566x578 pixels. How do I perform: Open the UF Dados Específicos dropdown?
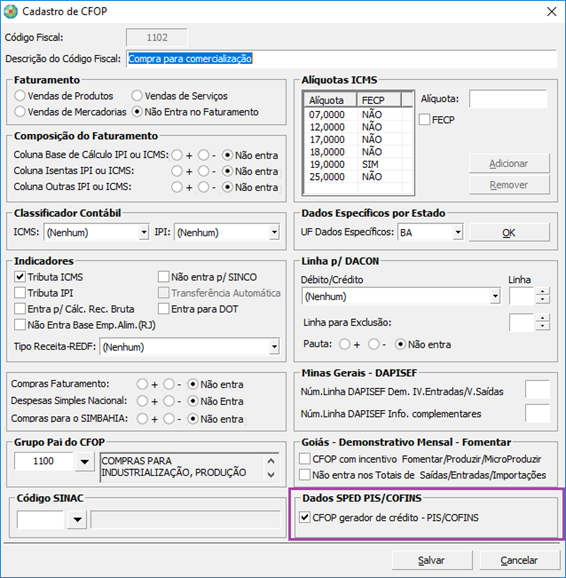click(x=458, y=232)
